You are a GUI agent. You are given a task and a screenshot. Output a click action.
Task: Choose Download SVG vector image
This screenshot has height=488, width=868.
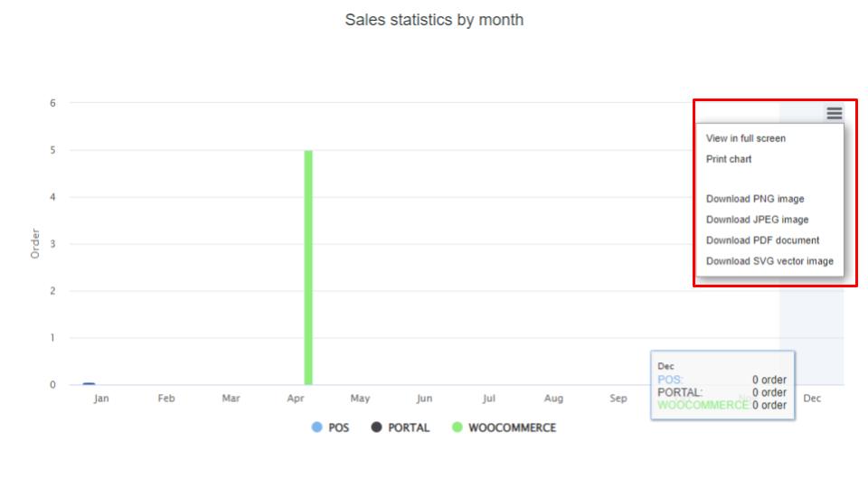point(769,261)
